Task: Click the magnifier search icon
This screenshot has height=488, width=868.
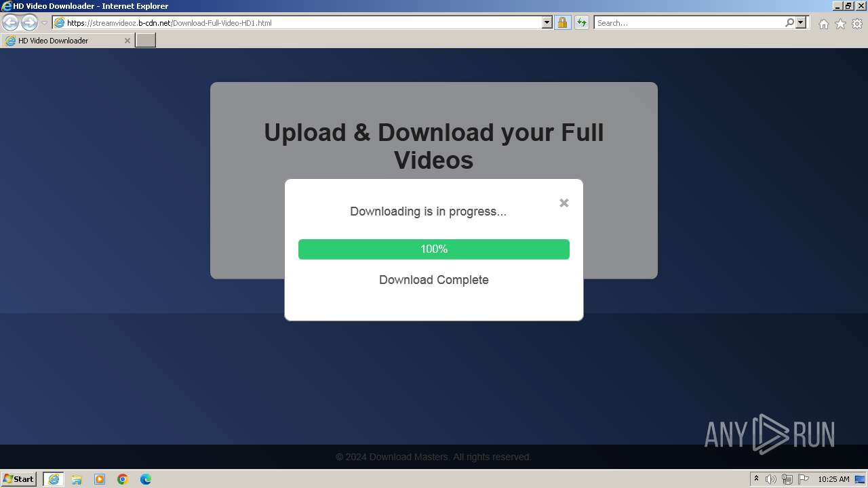Action: (x=789, y=23)
